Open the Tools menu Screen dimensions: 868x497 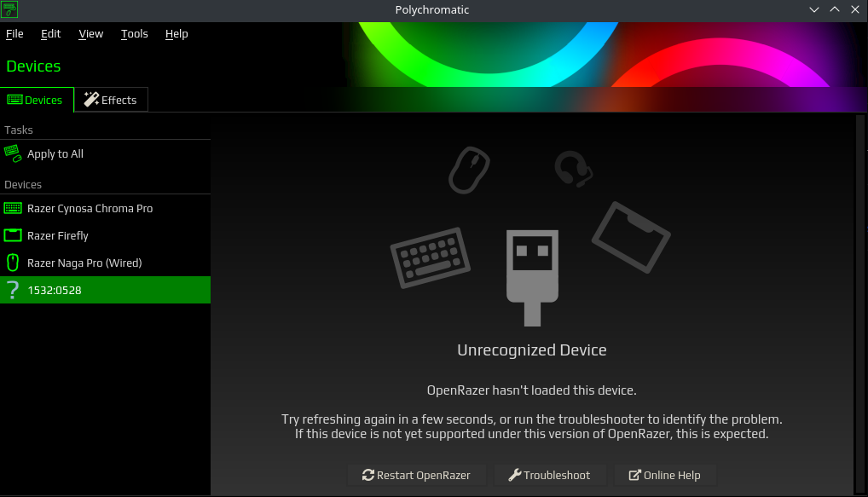click(x=134, y=34)
